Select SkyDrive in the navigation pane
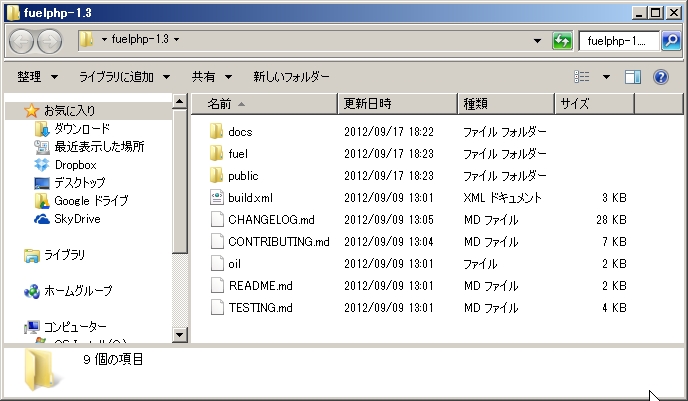Viewport: 688px width, 401px height. [77, 218]
